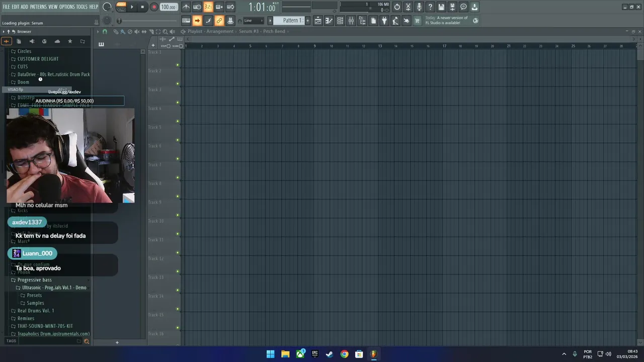Image resolution: width=644 pixels, height=362 pixels.
Task: Open the PATTERNS menu
Action: point(38,7)
